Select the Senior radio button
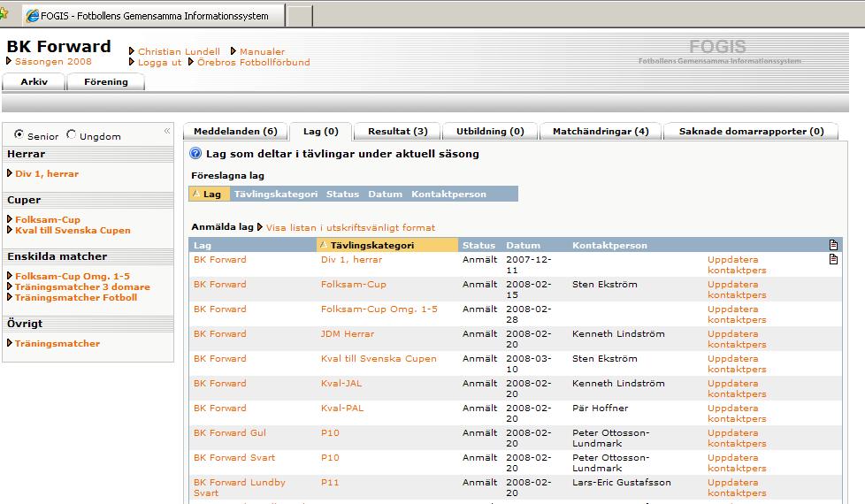The height and width of the screenshot is (504, 865). [19, 134]
